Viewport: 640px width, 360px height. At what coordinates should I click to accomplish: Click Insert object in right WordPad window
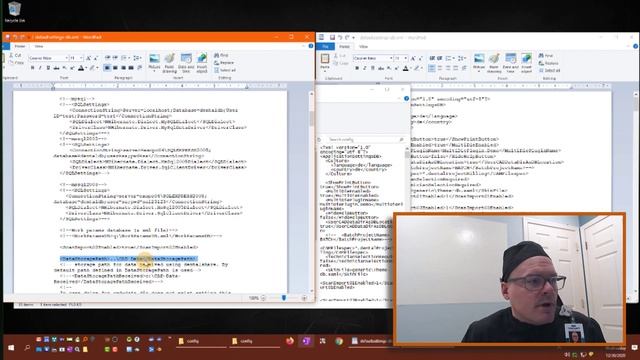click(527, 63)
